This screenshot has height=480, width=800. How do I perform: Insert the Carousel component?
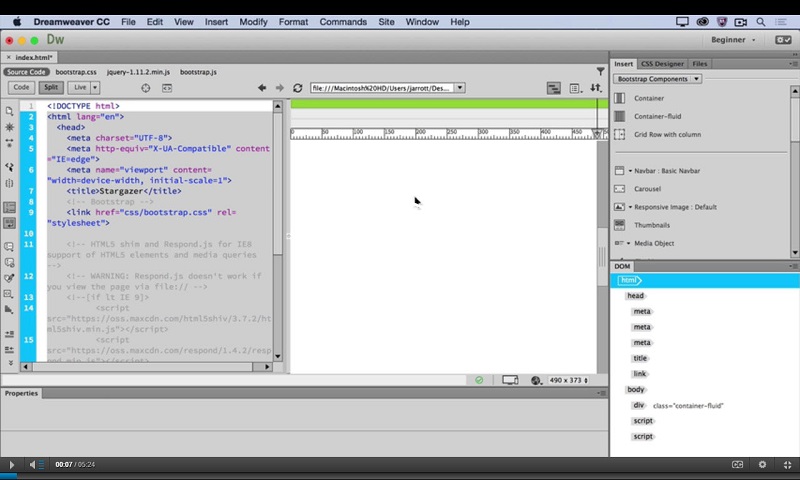point(647,189)
